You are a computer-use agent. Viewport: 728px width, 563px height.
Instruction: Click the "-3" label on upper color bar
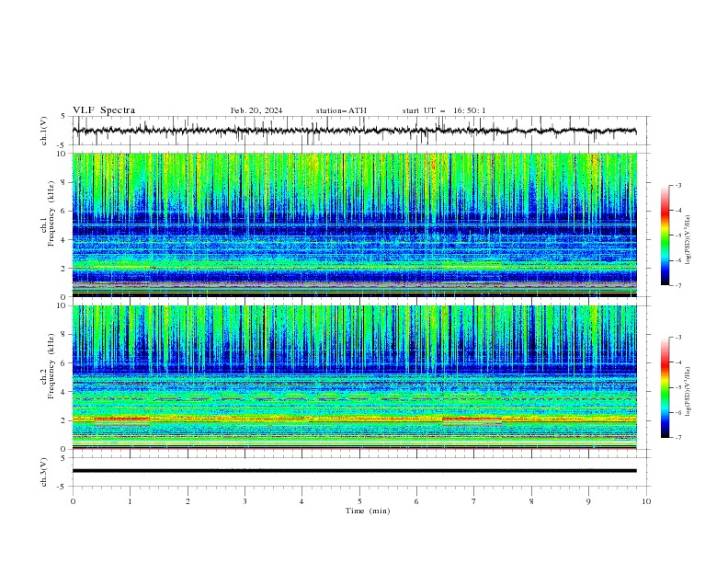point(678,185)
